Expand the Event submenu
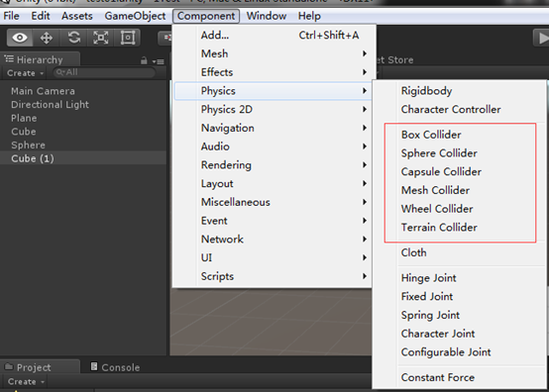 click(x=273, y=221)
